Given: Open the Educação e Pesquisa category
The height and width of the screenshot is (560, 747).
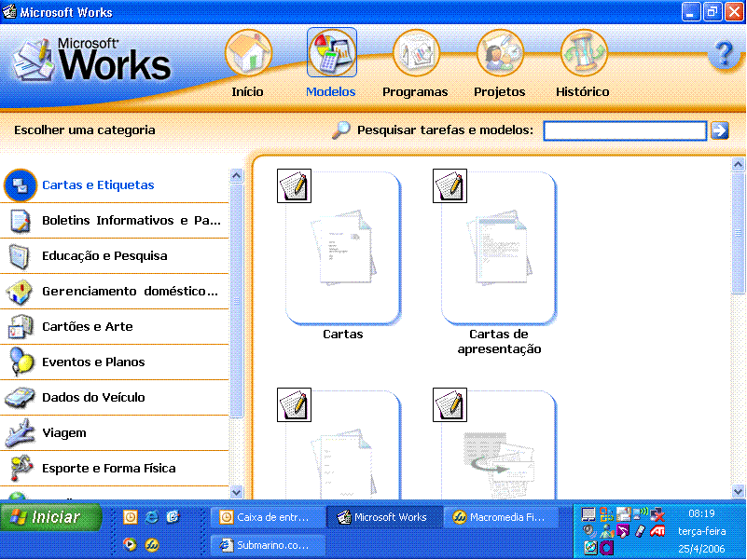Looking at the screenshot, I should click(115, 256).
